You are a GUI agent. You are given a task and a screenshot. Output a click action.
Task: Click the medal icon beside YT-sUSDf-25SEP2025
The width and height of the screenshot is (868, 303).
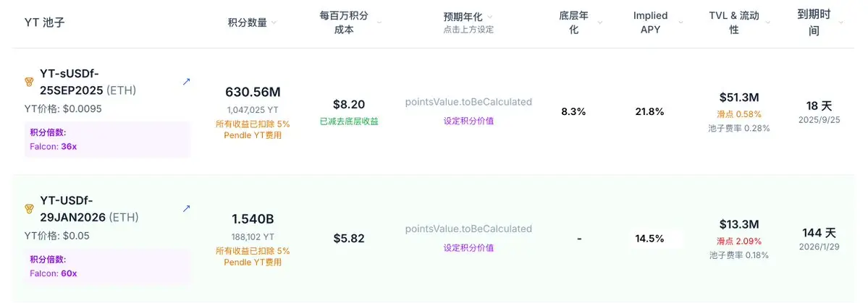coord(30,82)
